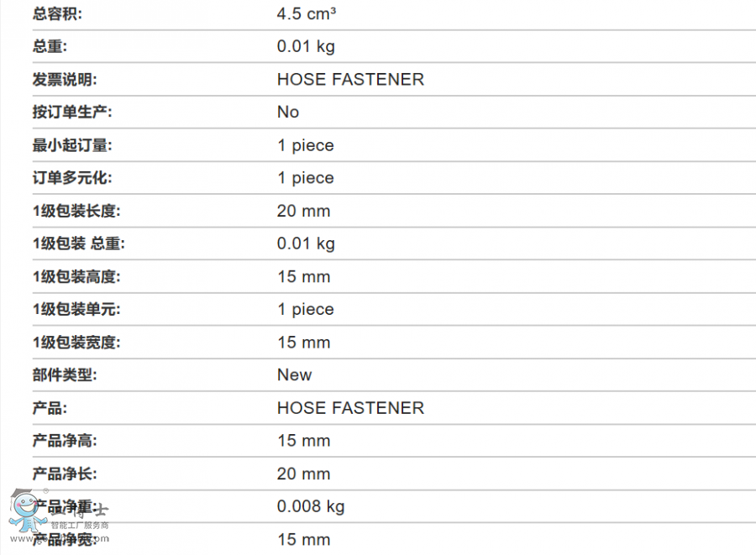756x555 pixels.
Task: Select the 产品净高 label
Action: coord(65,441)
